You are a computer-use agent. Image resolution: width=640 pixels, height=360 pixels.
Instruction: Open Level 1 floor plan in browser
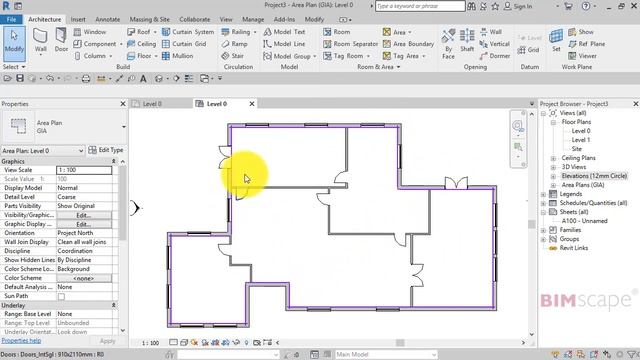pyautogui.click(x=580, y=140)
